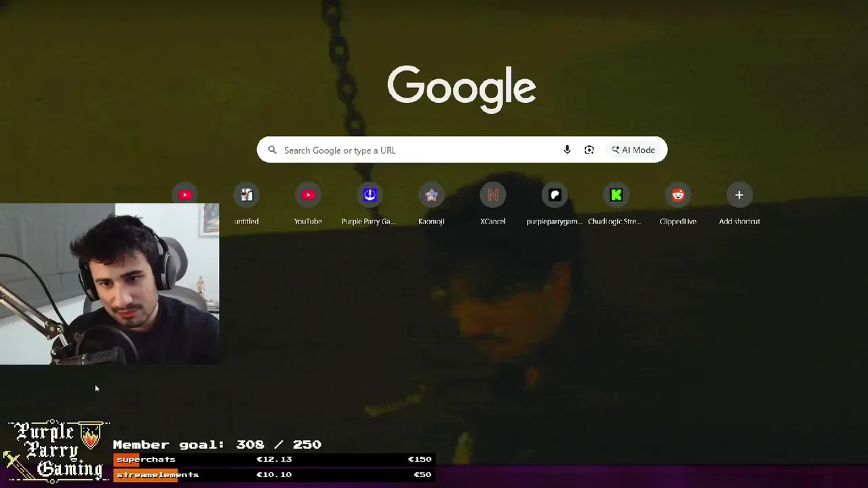The image size is (868, 488).
Task: Click the €50 streamelements goal value
Action: click(x=422, y=474)
